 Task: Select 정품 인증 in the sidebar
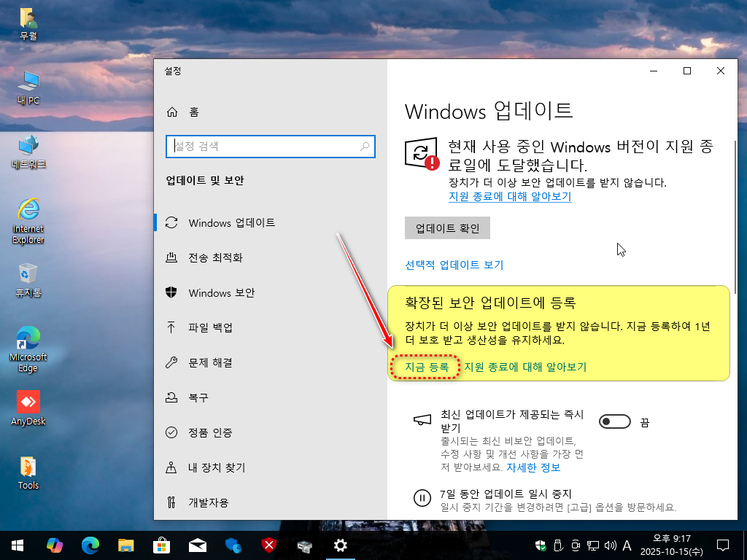click(x=270, y=432)
